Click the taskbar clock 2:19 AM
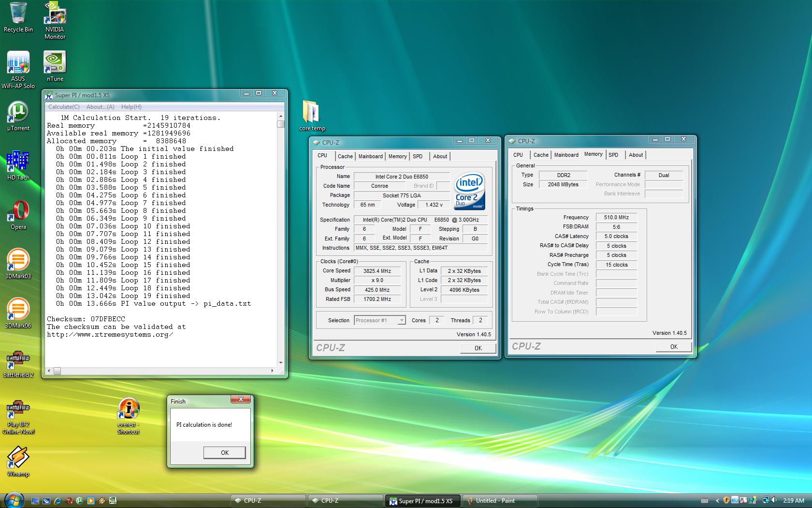The width and height of the screenshot is (812, 508). (794, 501)
